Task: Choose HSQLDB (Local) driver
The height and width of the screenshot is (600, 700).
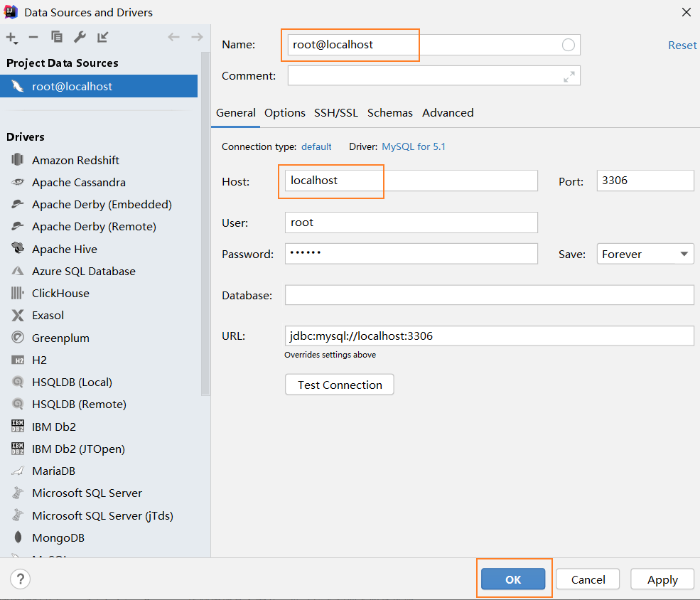Action: 72,382
